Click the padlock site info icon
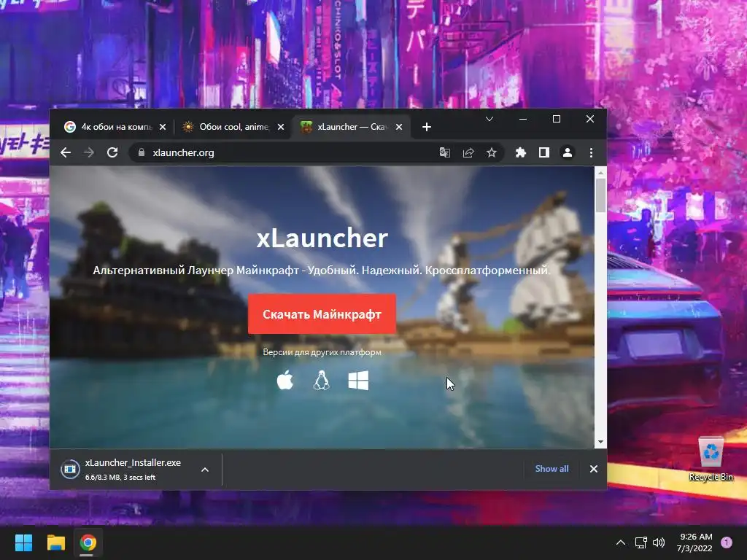Viewport: 747px width, 560px height. (141, 152)
